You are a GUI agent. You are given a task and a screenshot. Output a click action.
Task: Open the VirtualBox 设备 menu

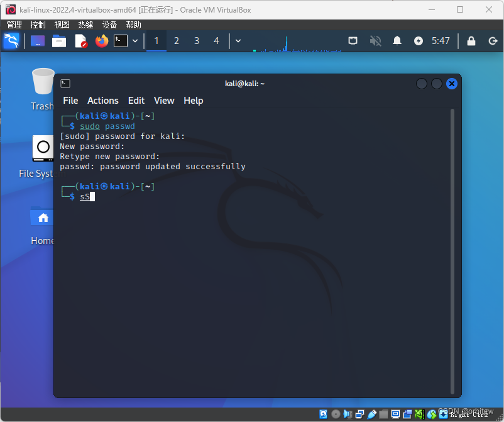pos(109,25)
